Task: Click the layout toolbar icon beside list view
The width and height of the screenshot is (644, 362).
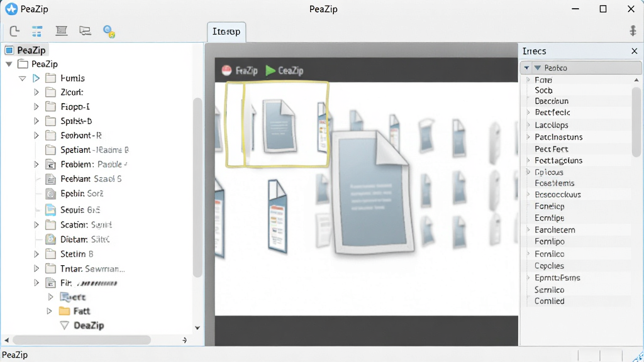Action: pos(61,31)
